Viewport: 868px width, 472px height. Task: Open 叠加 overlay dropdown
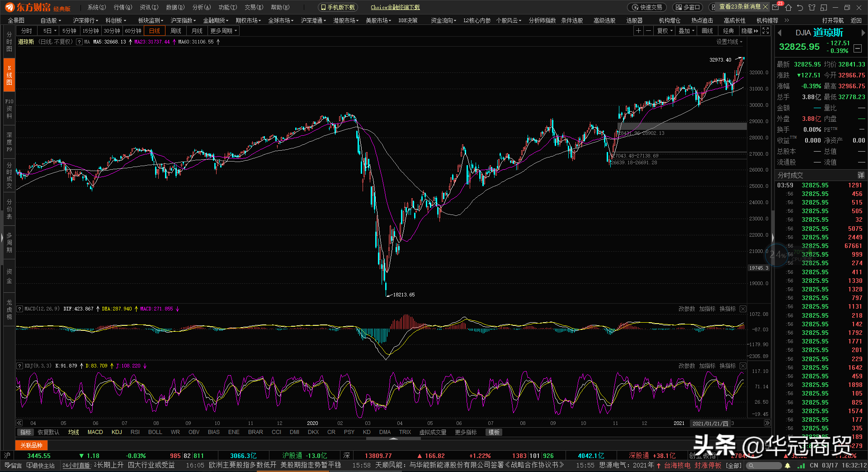(687, 31)
